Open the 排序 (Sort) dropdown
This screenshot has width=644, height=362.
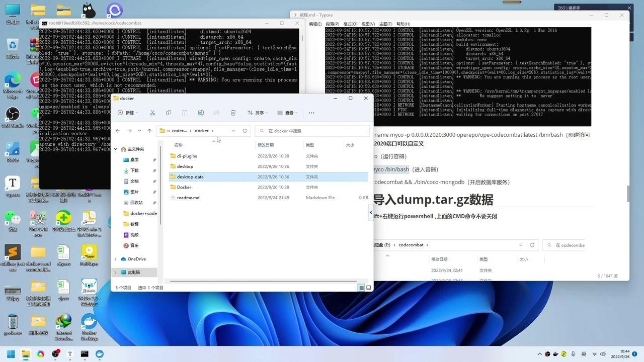pyautogui.click(x=258, y=113)
